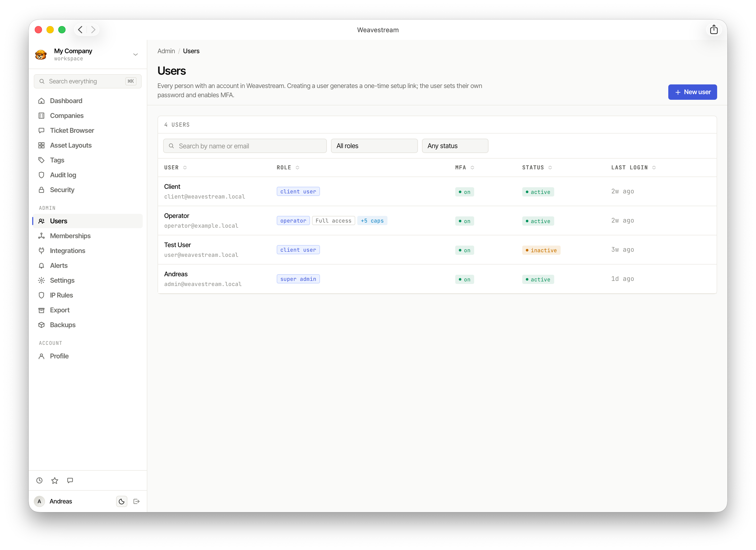This screenshot has height=550, width=756.
Task: Click the client user badge in Test User row
Action: tap(298, 250)
